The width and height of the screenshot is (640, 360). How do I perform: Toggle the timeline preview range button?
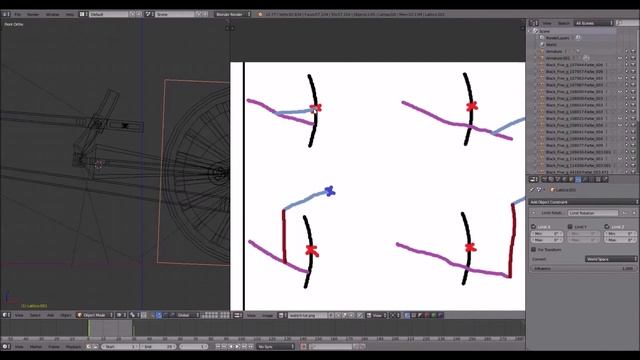coord(88,347)
